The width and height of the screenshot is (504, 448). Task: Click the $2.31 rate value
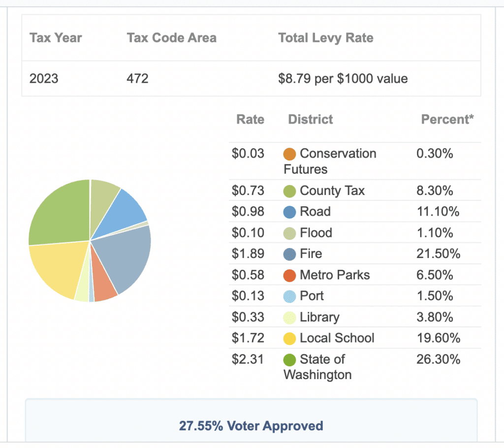pyautogui.click(x=248, y=359)
